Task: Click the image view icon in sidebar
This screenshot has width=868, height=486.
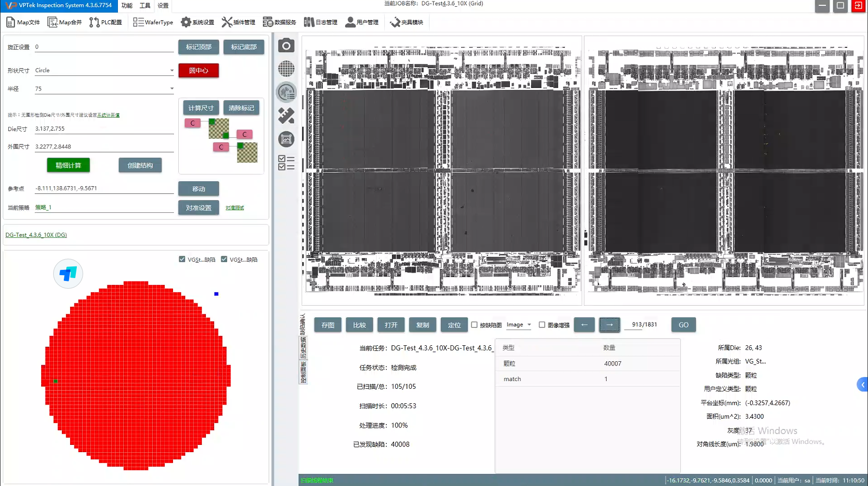Action: click(286, 139)
